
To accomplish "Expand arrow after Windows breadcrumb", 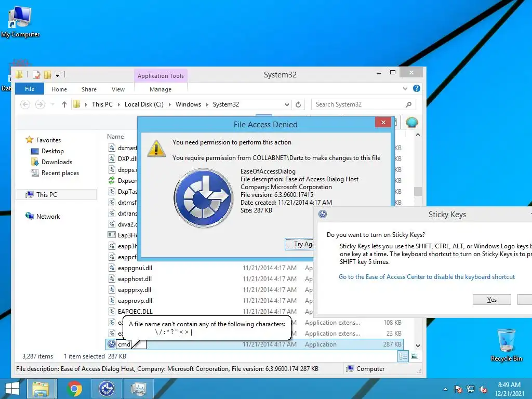I will tap(207, 104).
